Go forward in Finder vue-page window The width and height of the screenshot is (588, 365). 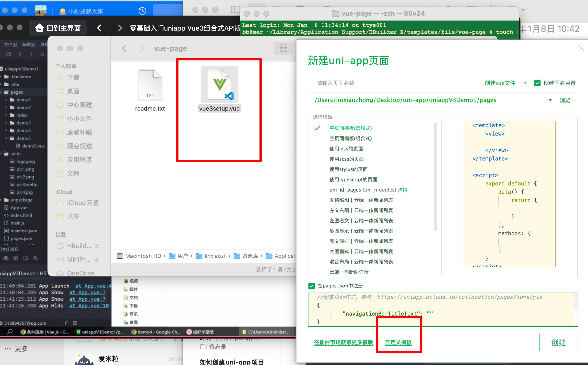pos(142,48)
